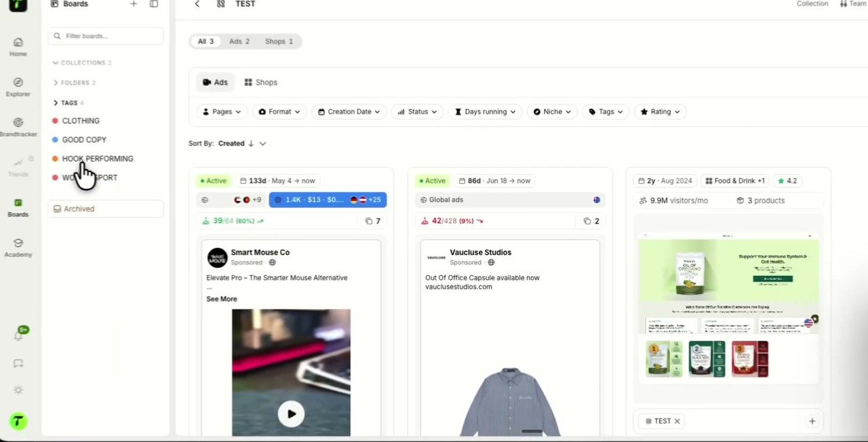The width and height of the screenshot is (868, 442).
Task: Click See More on Smart Mouse ad
Action: [222, 299]
